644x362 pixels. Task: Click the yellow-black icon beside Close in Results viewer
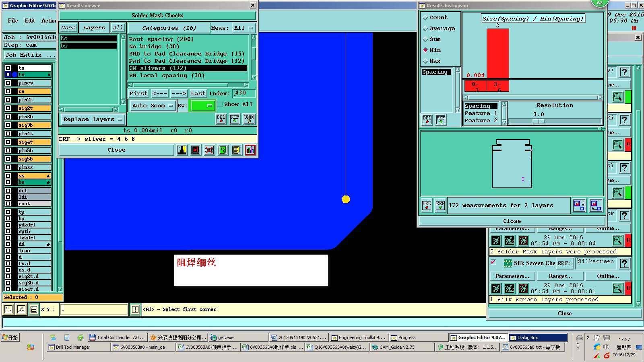click(182, 150)
